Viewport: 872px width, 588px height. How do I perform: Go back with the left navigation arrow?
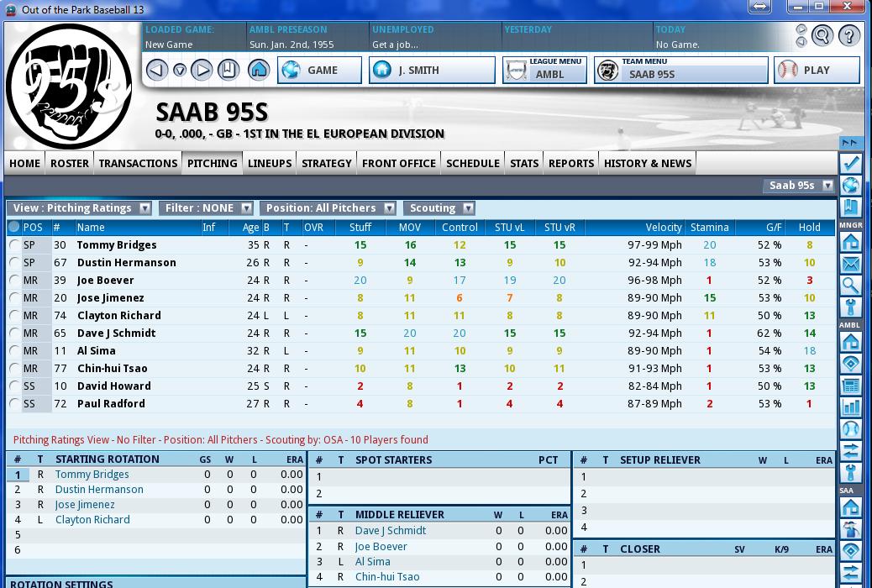[157, 70]
